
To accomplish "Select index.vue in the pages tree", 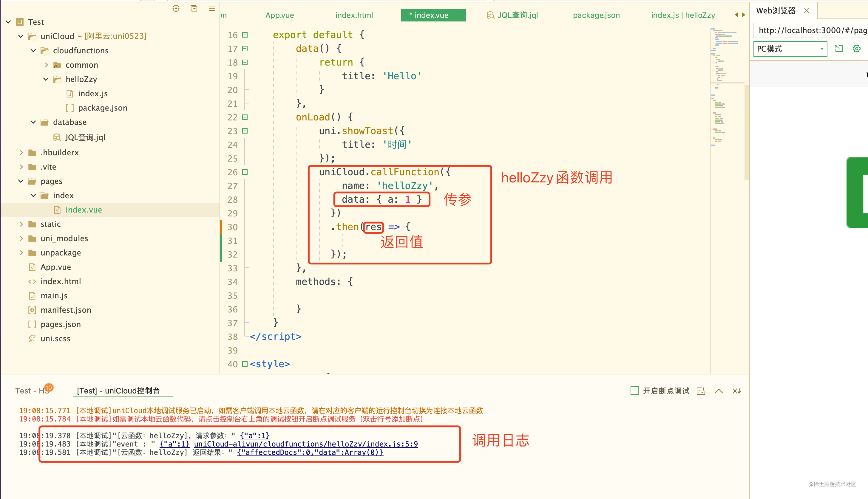I will [x=84, y=210].
